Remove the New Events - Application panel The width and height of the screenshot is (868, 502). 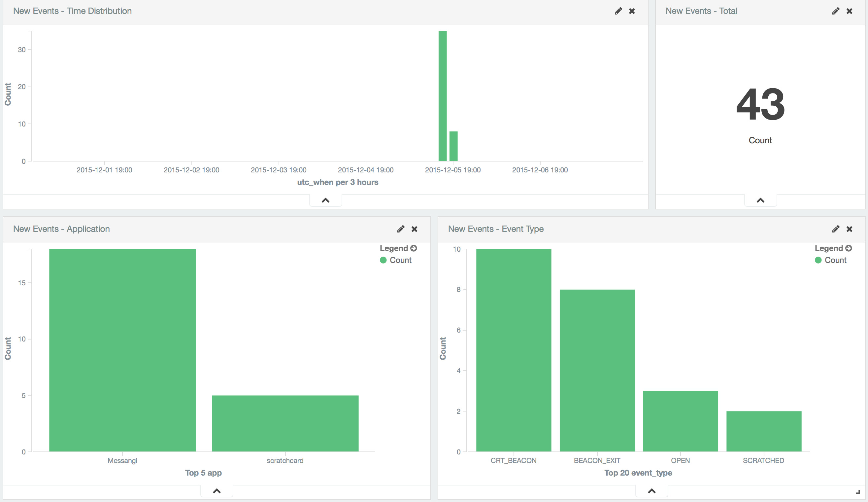(415, 229)
